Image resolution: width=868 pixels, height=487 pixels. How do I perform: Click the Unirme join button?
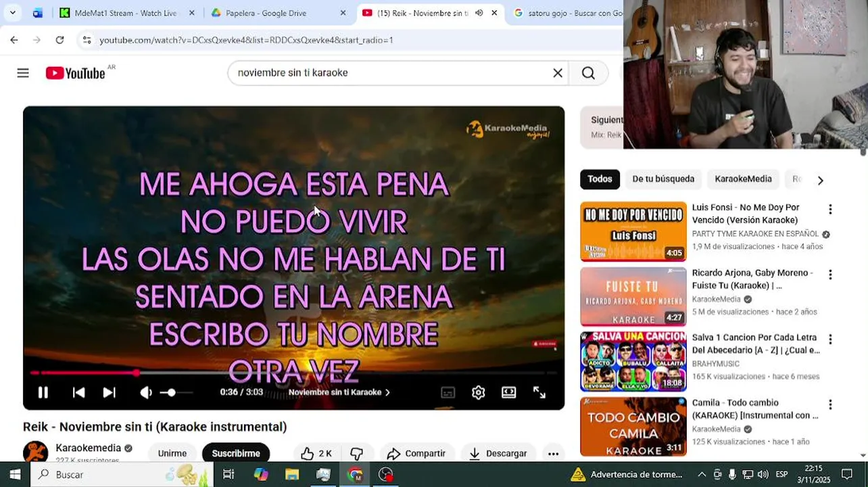coord(172,453)
